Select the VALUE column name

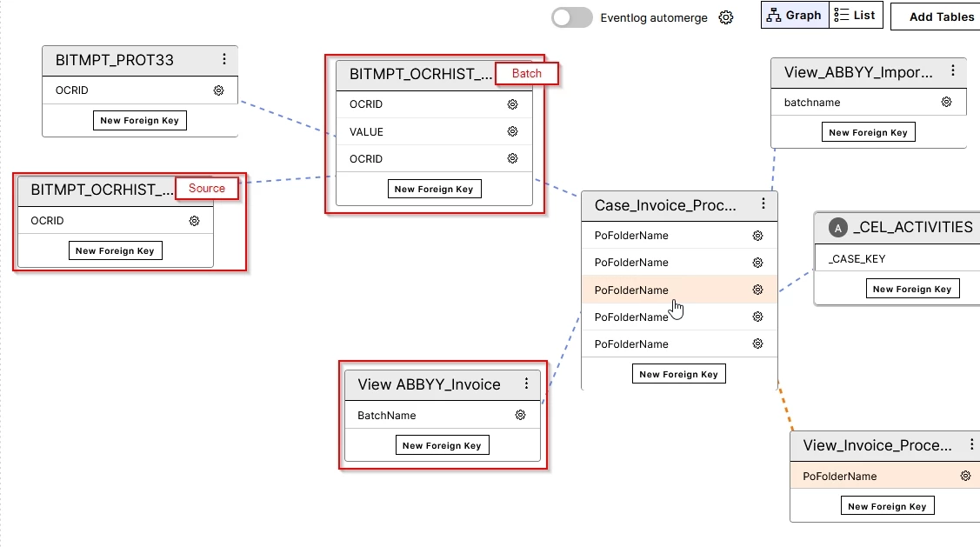(x=366, y=132)
